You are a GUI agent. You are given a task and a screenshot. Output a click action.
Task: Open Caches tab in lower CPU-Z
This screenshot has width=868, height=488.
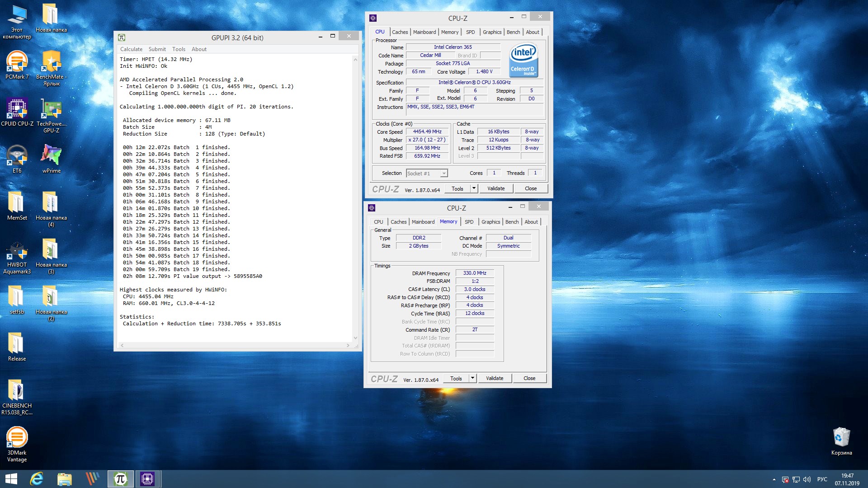398,222
